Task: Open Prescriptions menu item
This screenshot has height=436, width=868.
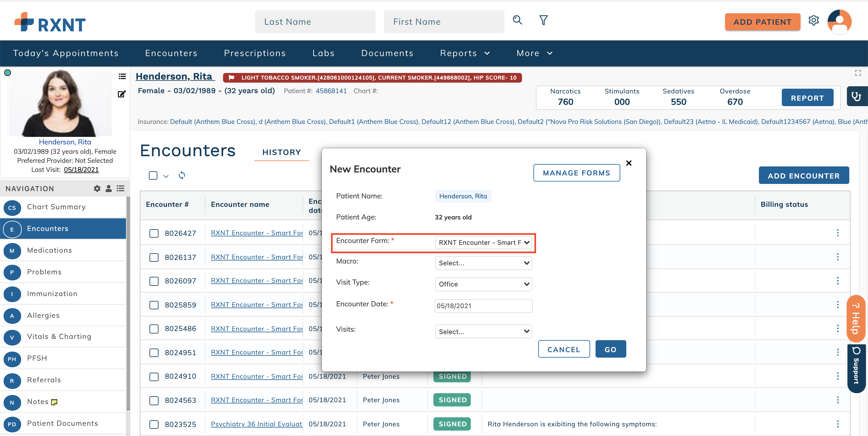Action: click(255, 53)
